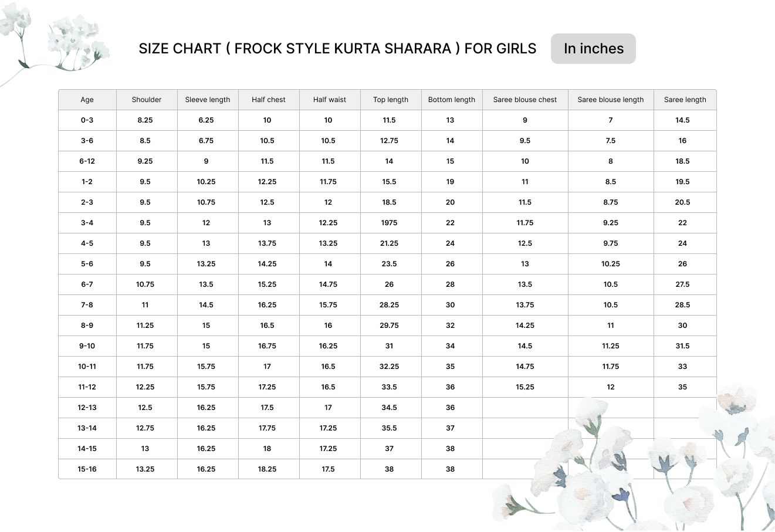This screenshot has width=775, height=532.
Task: Click the size chart title text
Action: [x=337, y=49]
